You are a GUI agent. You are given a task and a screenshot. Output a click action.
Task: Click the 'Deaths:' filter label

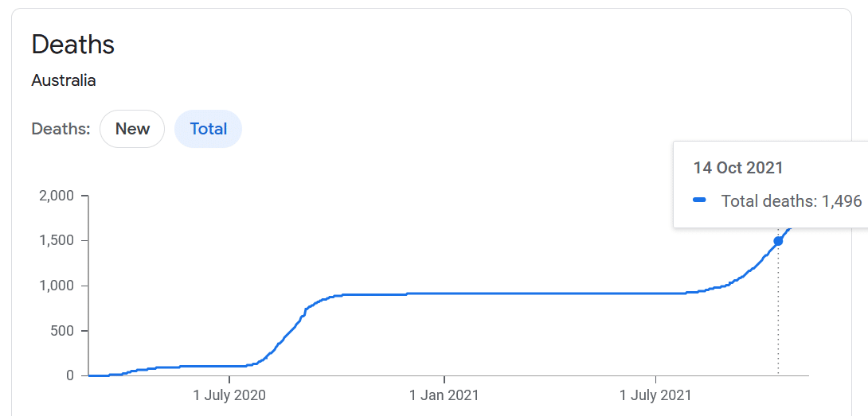[x=61, y=129]
